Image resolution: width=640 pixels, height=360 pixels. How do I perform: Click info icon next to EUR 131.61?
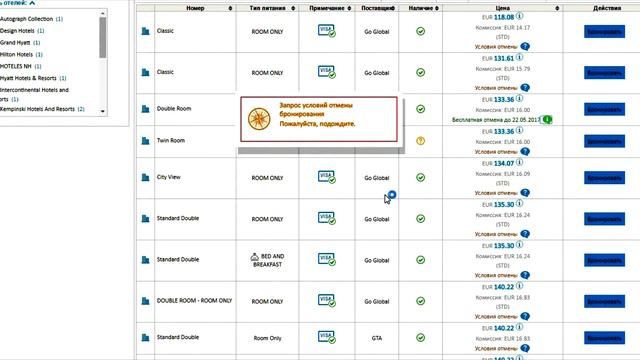519,58
